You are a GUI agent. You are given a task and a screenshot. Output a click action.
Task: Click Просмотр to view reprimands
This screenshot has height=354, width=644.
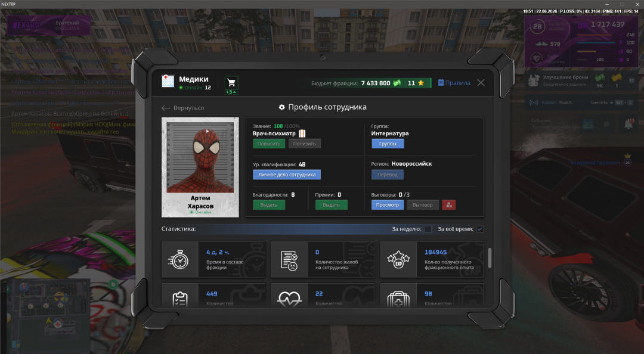tap(388, 205)
